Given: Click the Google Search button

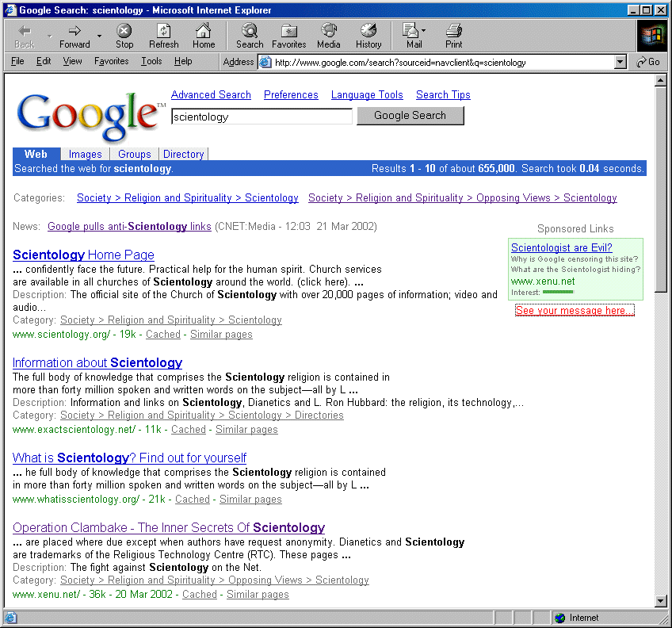Looking at the screenshot, I should coord(410,116).
